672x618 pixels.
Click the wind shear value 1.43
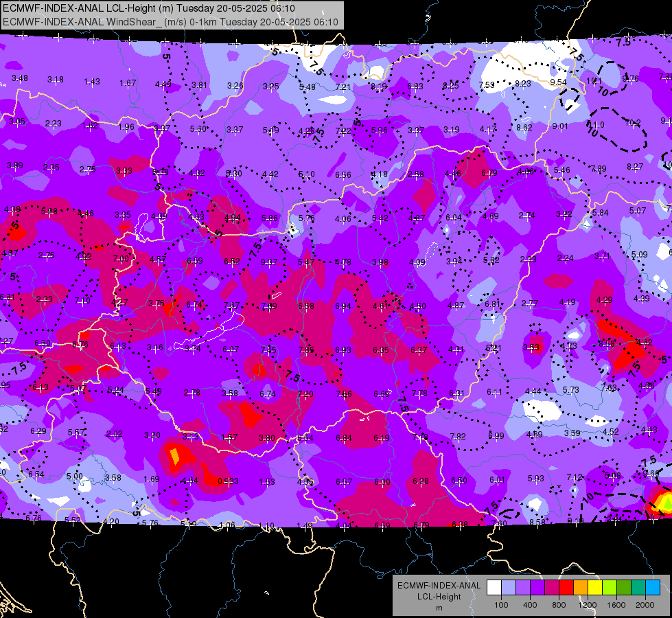[x=92, y=82]
